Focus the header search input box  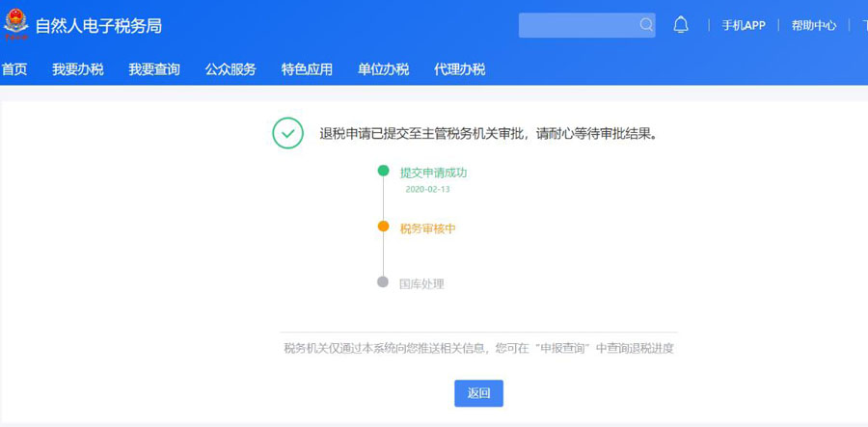[x=577, y=25]
